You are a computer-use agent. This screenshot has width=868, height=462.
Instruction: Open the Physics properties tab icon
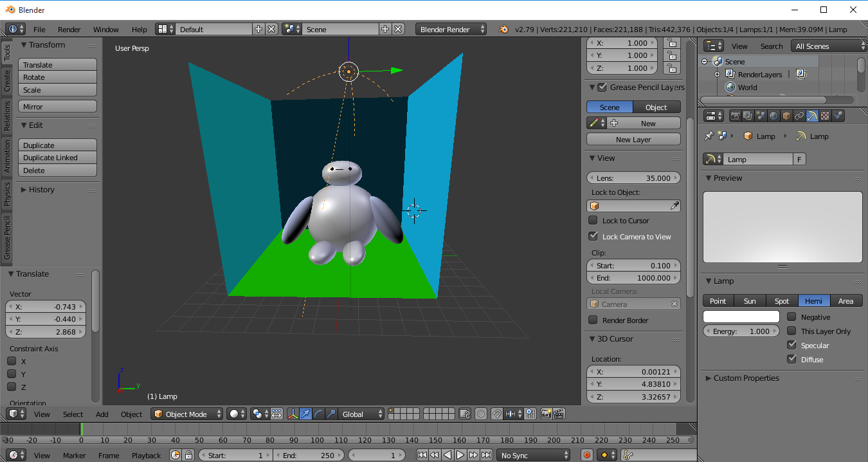pyautogui.click(x=838, y=116)
